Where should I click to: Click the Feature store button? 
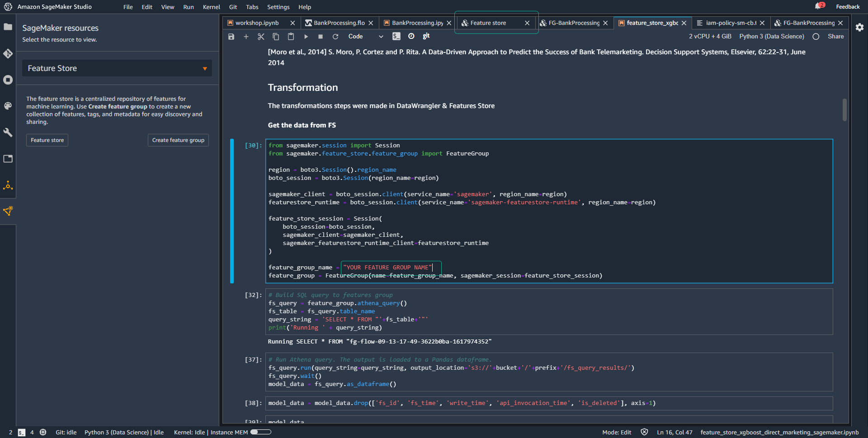[47, 140]
